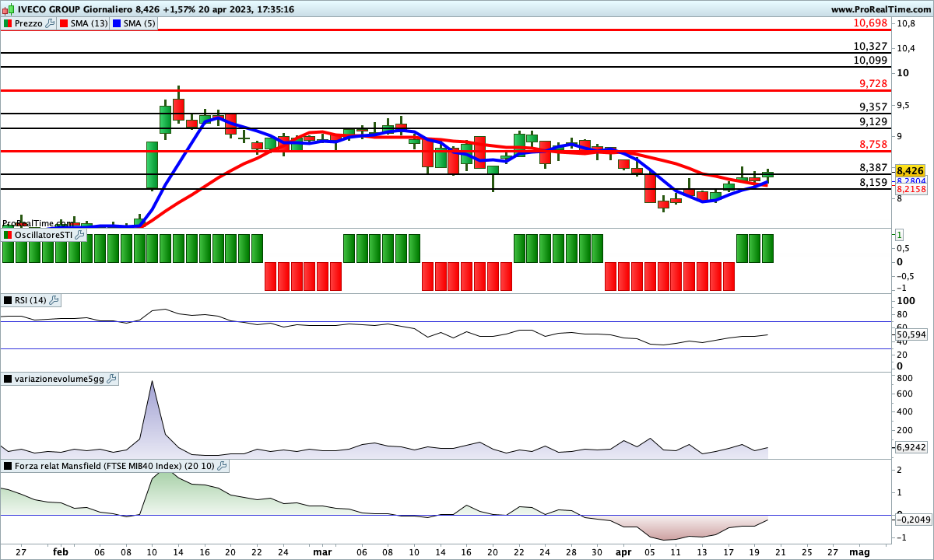The height and width of the screenshot is (560, 934).
Task: Open Prezzo settings via its wrench icon
Action: (51, 23)
